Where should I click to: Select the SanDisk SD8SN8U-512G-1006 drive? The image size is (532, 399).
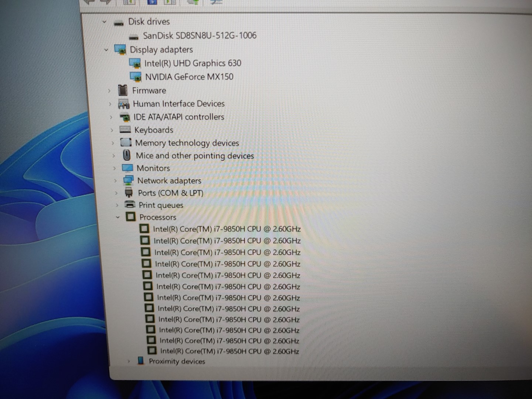pyautogui.click(x=199, y=35)
